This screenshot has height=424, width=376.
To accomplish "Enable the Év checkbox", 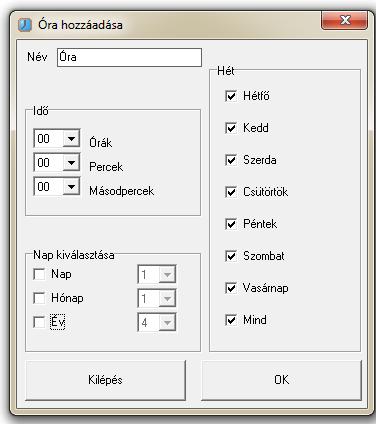I will tap(39, 322).
